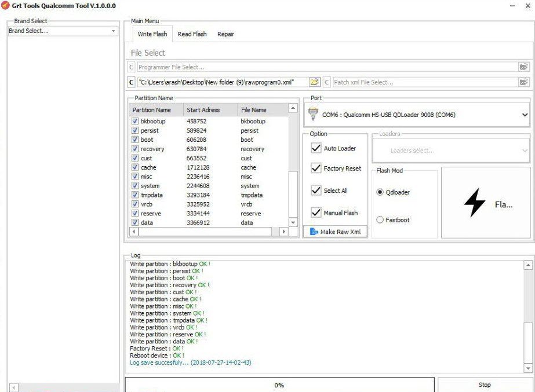Open the Loaders select dropdown
The width and height of the screenshot is (535, 392).
tap(451, 151)
